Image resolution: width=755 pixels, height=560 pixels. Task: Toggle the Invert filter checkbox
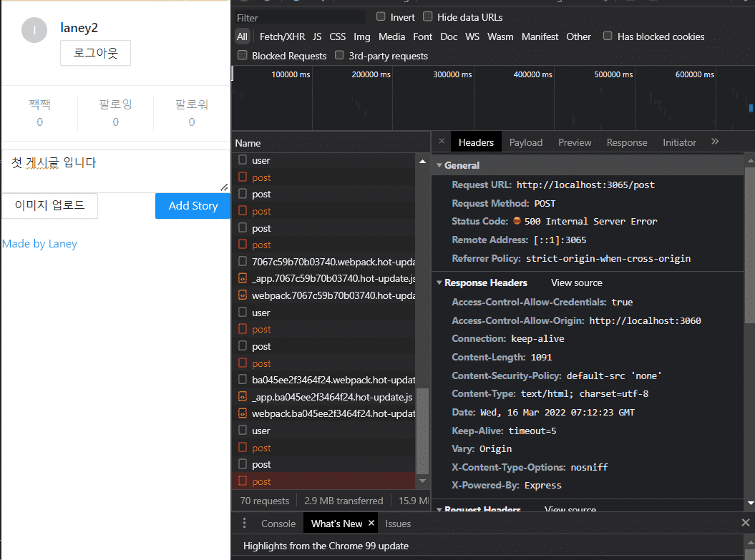point(381,17)
